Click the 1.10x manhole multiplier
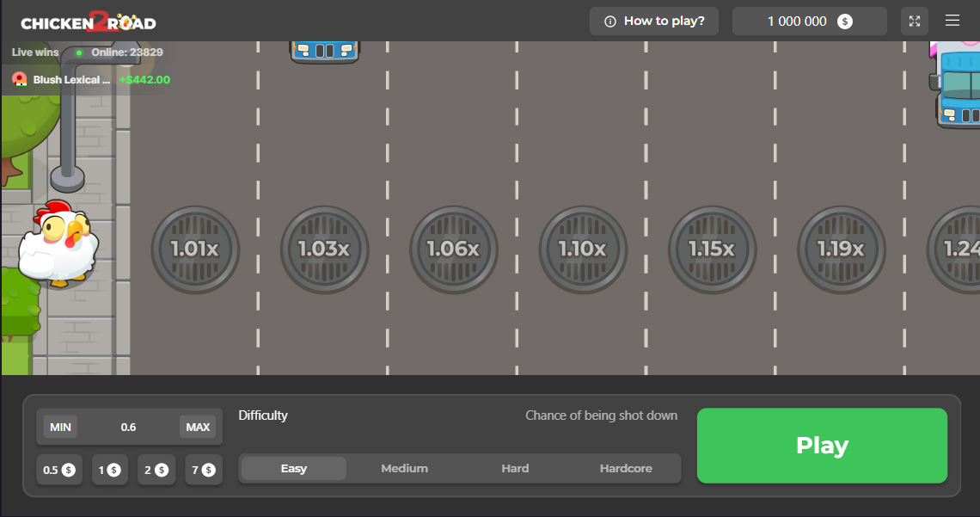980x517 pixels. [583, 249]
